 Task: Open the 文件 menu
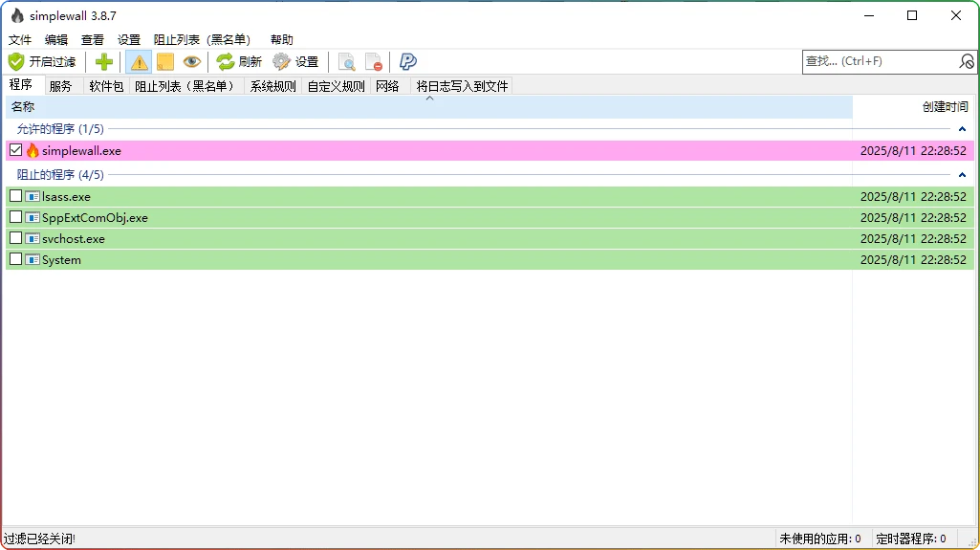click(20, 40)
